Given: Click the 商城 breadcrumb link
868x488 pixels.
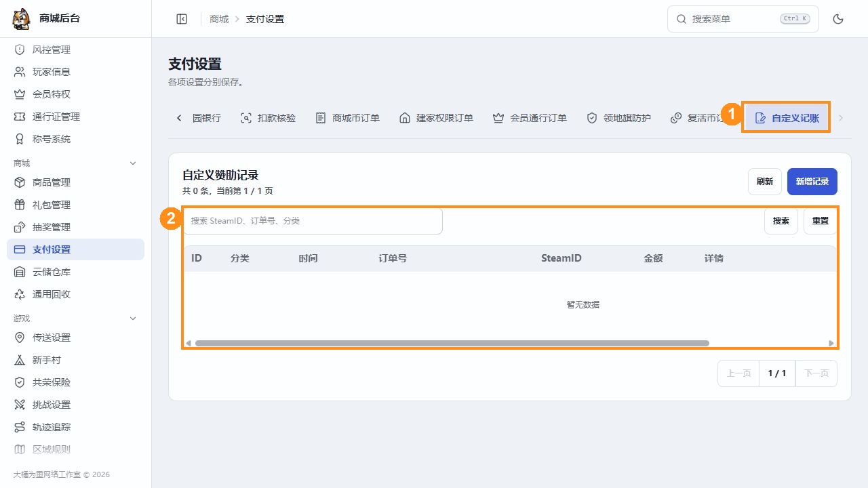Looking at the screenshot, I should pyautogui.click(x=219, y=19).
